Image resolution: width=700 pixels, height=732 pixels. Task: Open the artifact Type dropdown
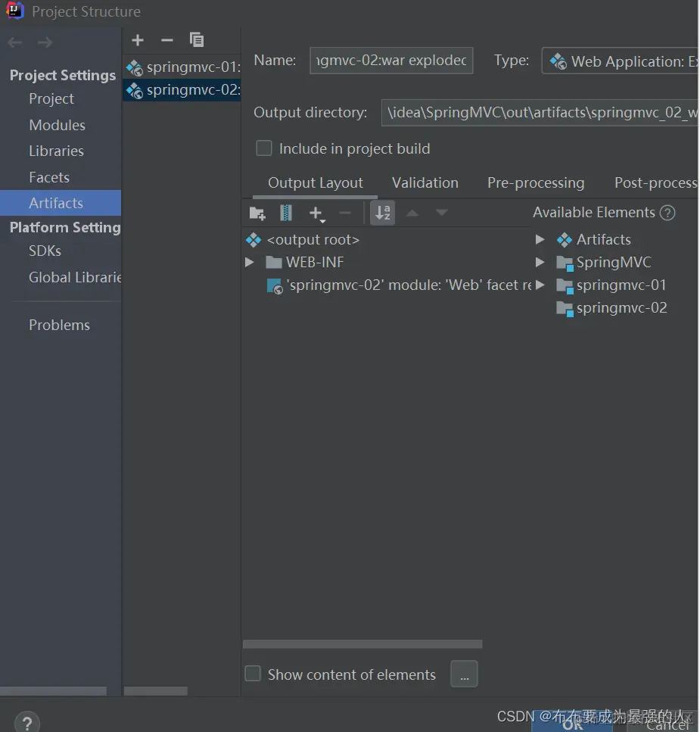620,61
